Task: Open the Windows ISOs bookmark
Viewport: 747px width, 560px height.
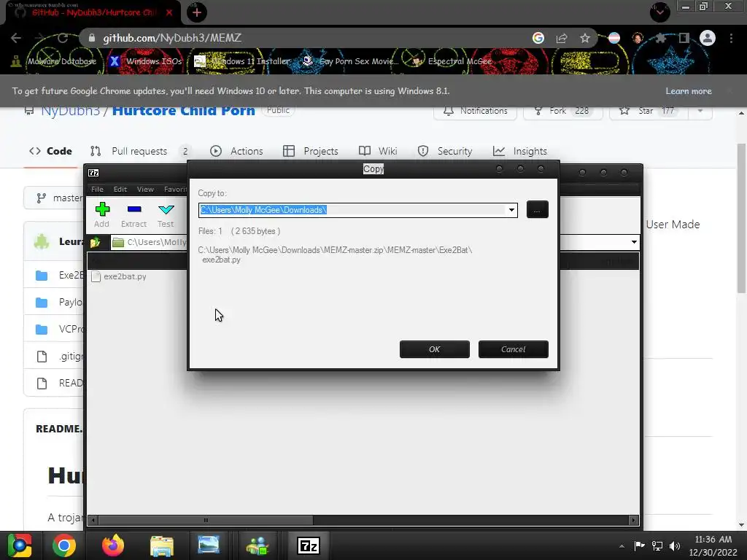Action: (x=145, y=61)
